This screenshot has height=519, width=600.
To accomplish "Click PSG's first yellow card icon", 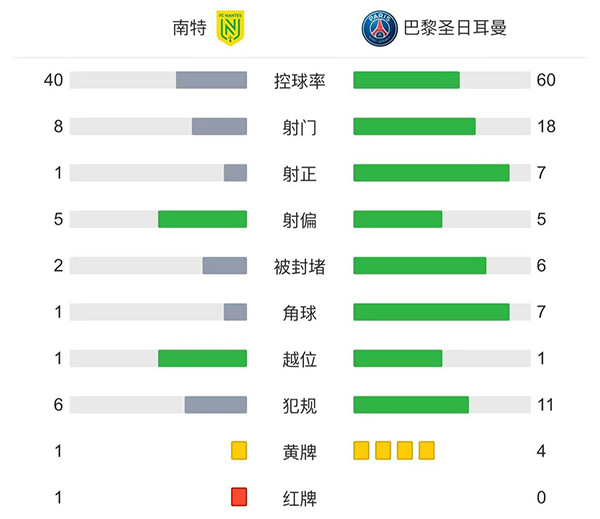I will click(x=361, y=451).
